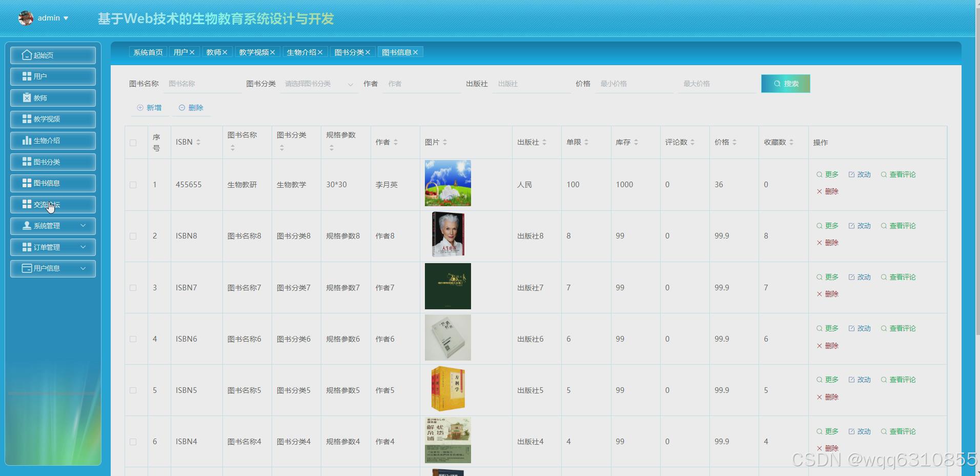
Task: Click the card icon beside 用户信息
Action: pos(27,268)
